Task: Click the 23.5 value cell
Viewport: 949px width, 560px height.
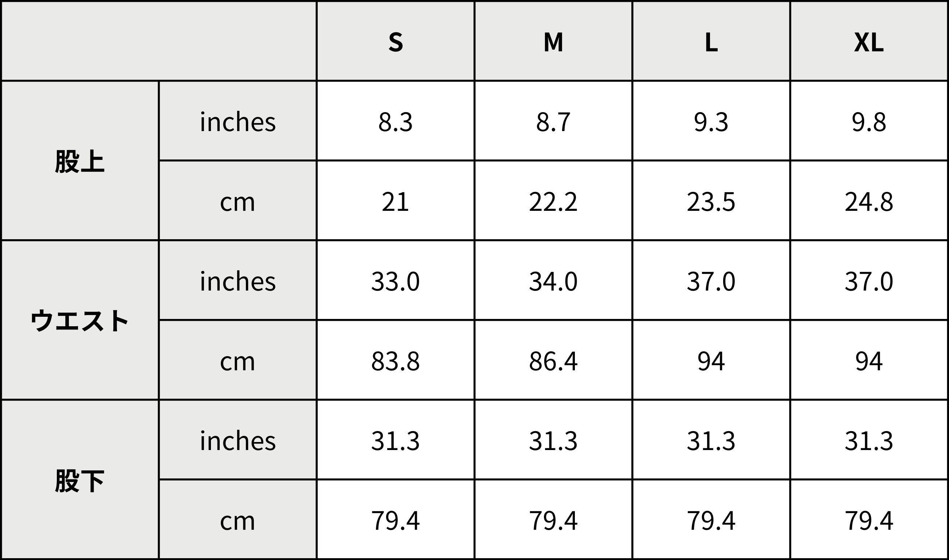Action: point(711,201)
